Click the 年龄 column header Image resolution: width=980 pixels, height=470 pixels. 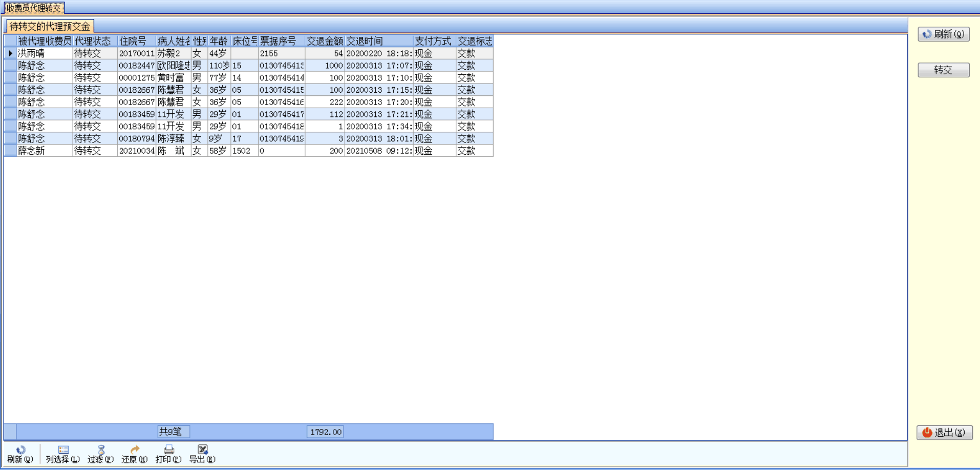tap(219, 41)
